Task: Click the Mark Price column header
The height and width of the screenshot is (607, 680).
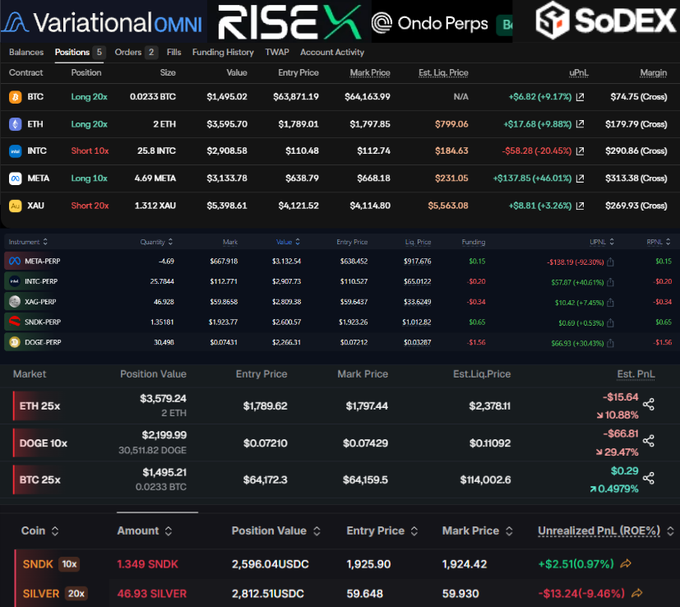Action: click(x=370, y=73)
